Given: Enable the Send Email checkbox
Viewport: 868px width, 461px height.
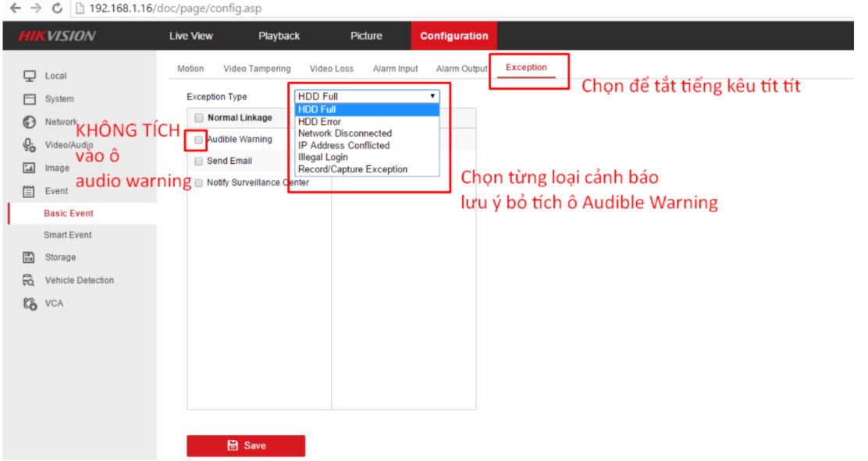Looking at the screenshot, I should tap(199, 161).
